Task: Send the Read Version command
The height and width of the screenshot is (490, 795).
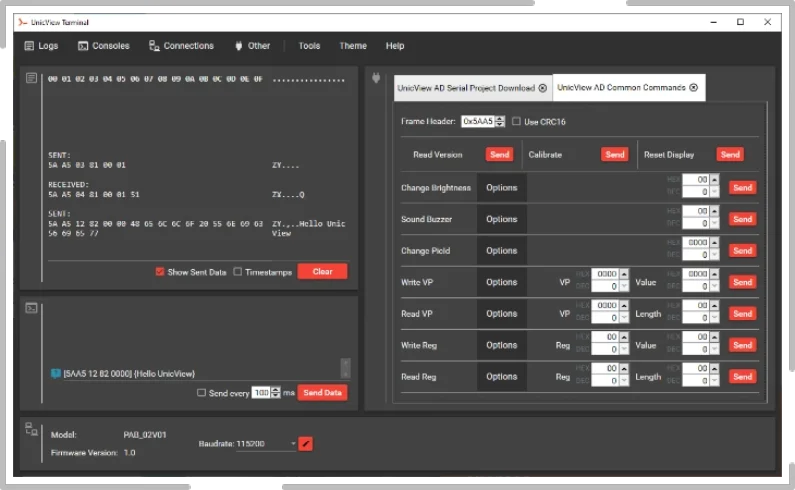Action: 499,154
